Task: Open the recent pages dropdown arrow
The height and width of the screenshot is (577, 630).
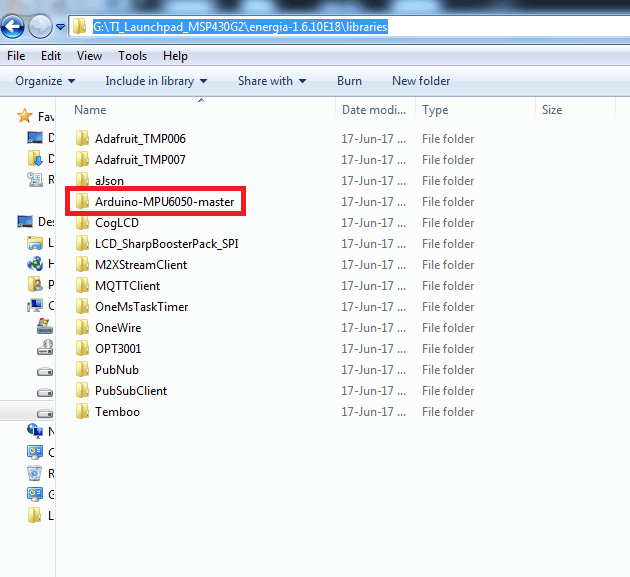Action: point(60,27)
